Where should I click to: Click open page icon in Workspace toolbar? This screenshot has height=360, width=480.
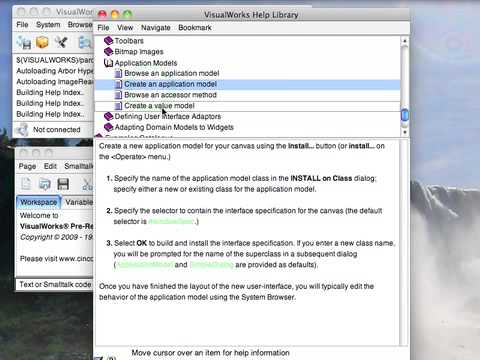pos(44,184)
